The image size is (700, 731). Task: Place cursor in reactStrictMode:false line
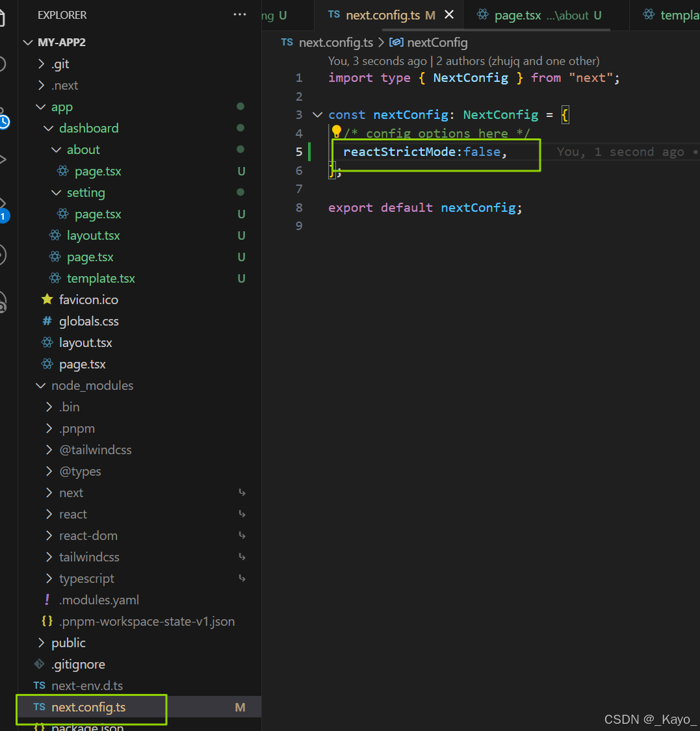(425, 152)
